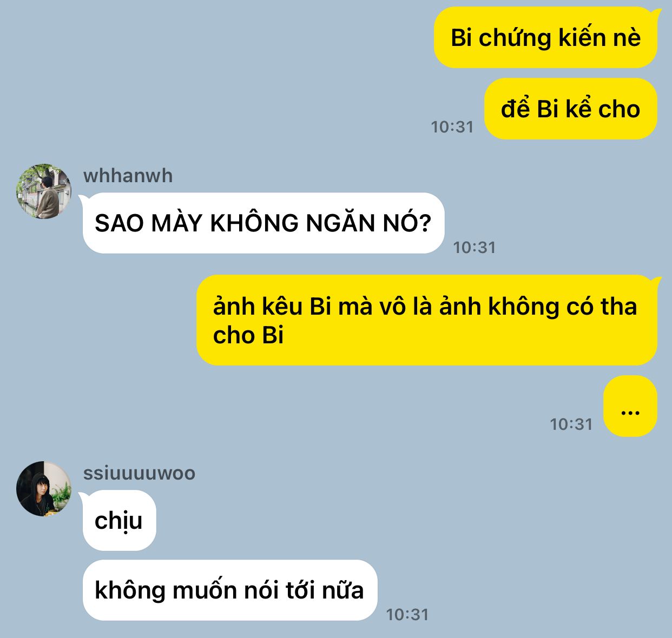Viewport: 672px width, 638px height.
Task: Select the "để Bi kể cho" message
Action: click(x=570, y=109)
